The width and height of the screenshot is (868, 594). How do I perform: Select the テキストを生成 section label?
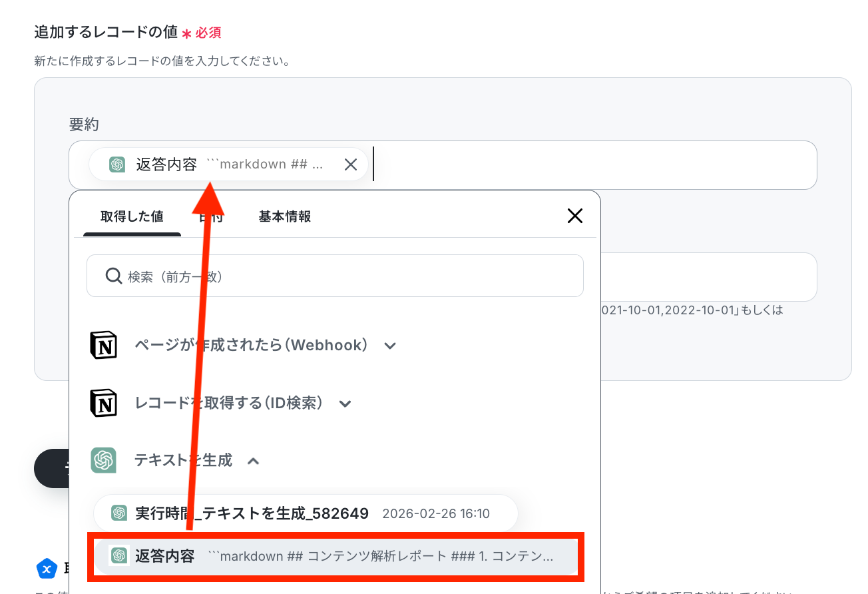point(183,460)
